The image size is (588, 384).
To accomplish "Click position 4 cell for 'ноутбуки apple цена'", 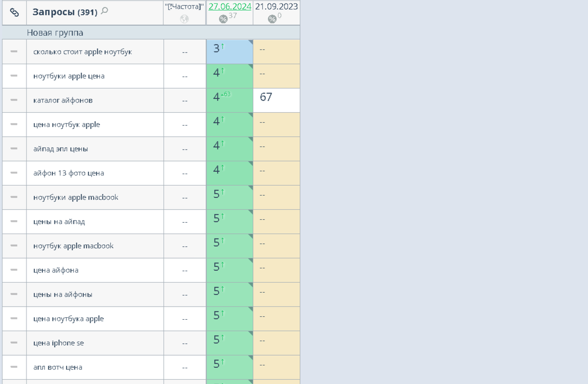I will point(230,76).
